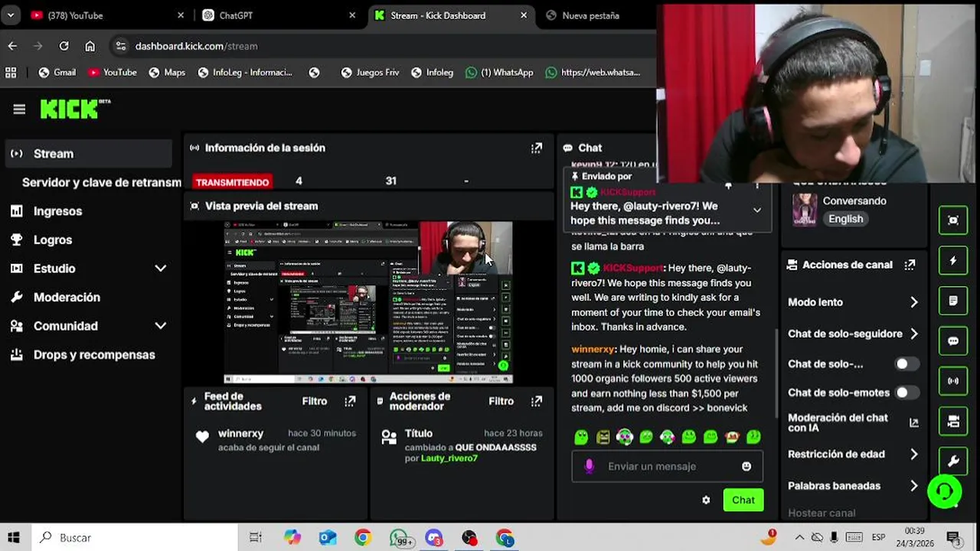980x551 pixels.
Task: Open Task View on the taskbar
Action: click(256, 538)
